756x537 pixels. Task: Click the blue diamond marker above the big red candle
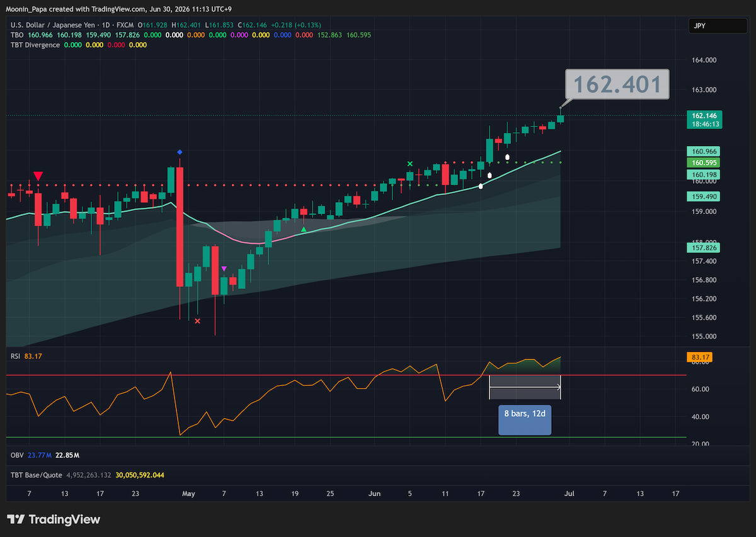(x=180, y=152)
